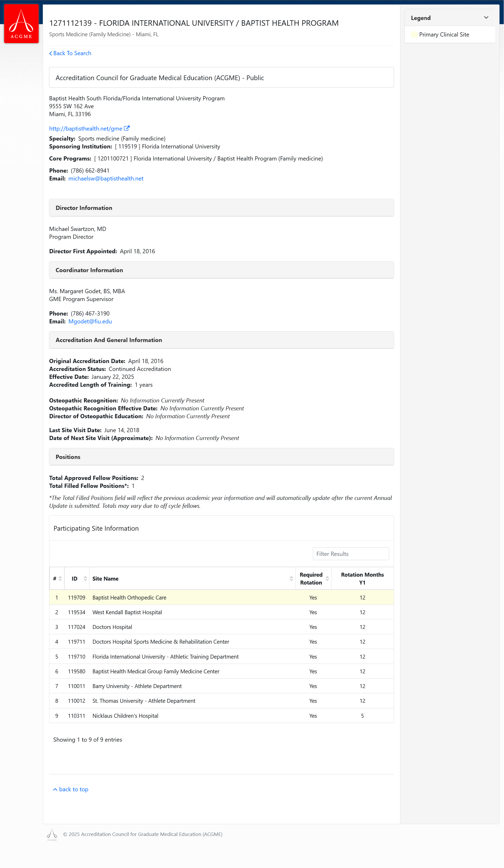Click the Back To Search chevron icon
The width and height of the screenshot is (504, 868).
tap(51, 53)
